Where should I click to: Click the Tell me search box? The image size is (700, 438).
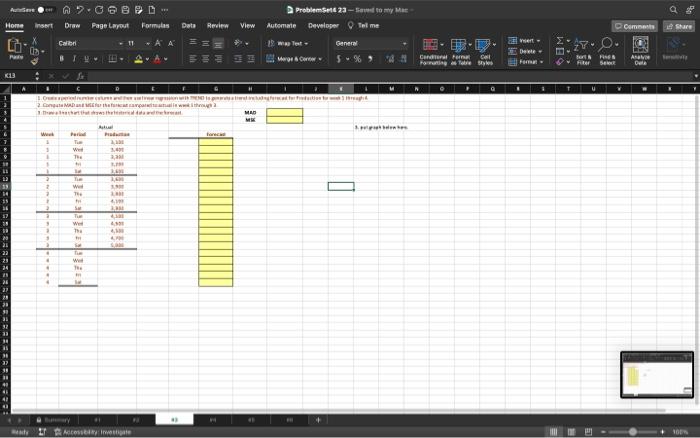363,25
